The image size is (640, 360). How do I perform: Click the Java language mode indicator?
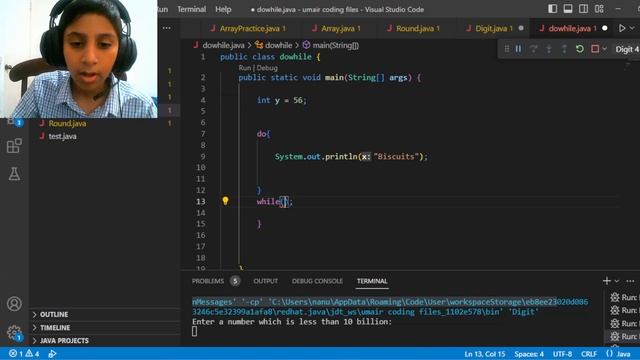[x=623, y=353]
